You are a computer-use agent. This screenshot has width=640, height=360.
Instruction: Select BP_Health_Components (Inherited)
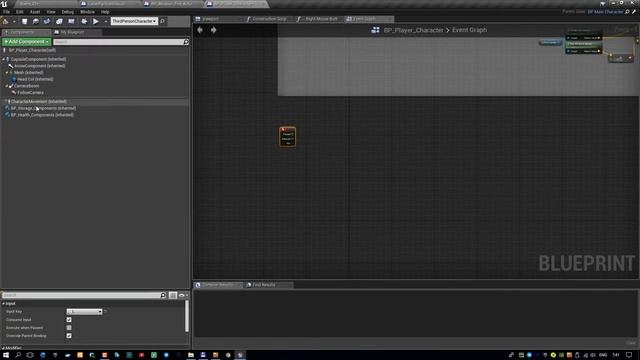pyautogui.click(x=42, y=115)
